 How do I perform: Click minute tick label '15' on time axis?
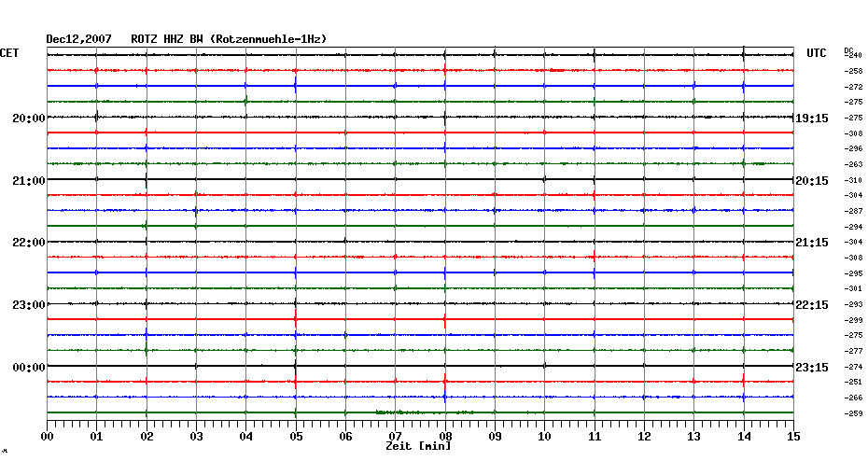click(794, 437)
